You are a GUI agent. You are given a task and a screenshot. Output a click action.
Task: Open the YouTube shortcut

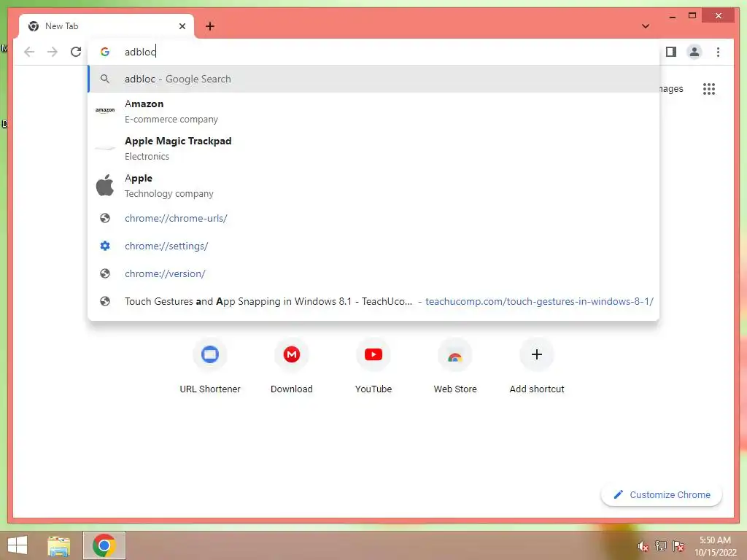click(x=373, y=366)
